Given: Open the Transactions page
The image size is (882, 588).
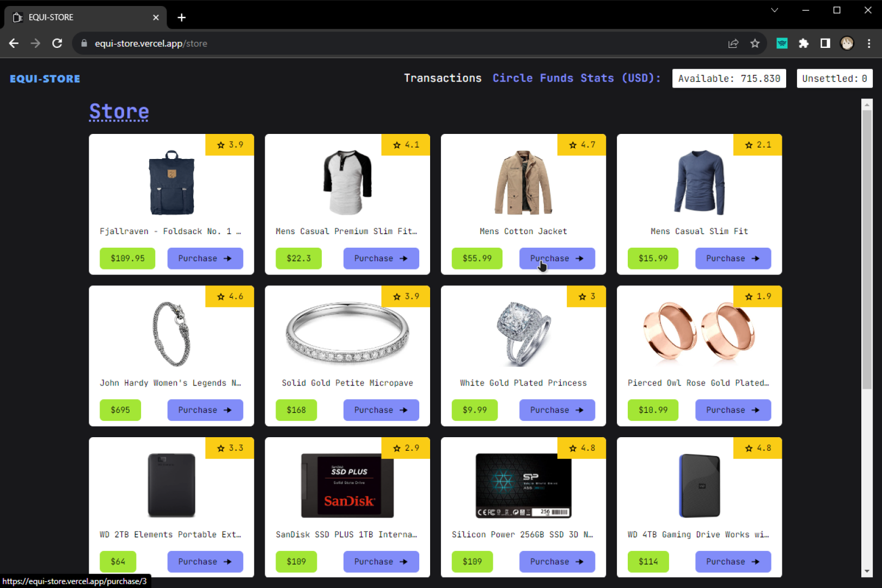Looking at the screenshot, I should coord(443,78).
